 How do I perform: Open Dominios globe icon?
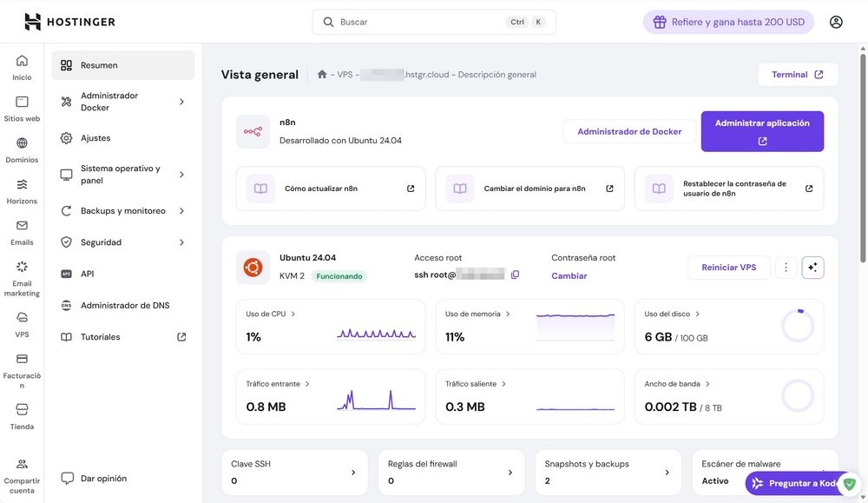click(22, 144)
